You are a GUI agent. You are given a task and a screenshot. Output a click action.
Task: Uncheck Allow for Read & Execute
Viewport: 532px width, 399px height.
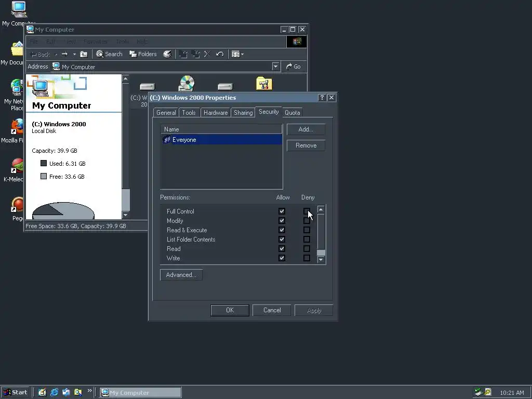(x=282, y=230)
